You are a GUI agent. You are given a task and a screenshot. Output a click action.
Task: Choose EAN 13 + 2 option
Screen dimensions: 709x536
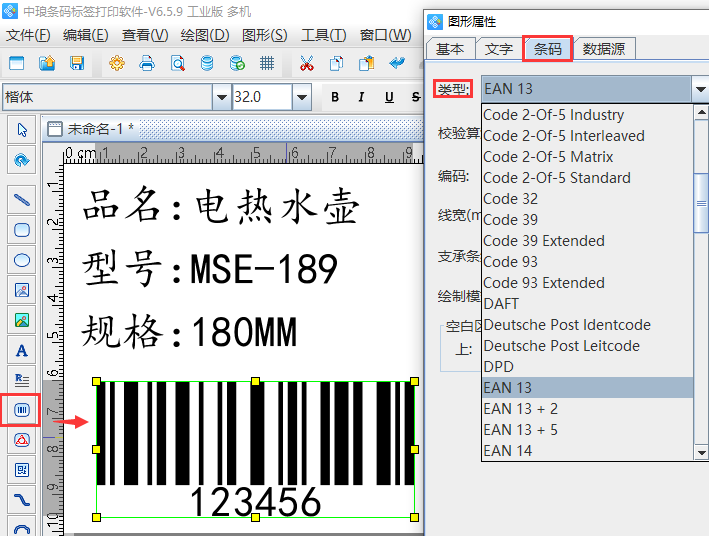click(x=587, y=409)
